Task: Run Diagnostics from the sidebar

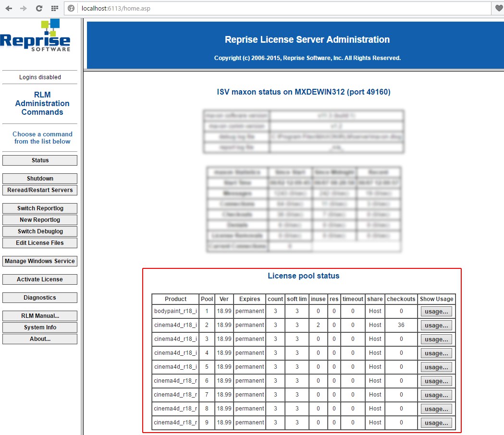Action: coord(40,298)
